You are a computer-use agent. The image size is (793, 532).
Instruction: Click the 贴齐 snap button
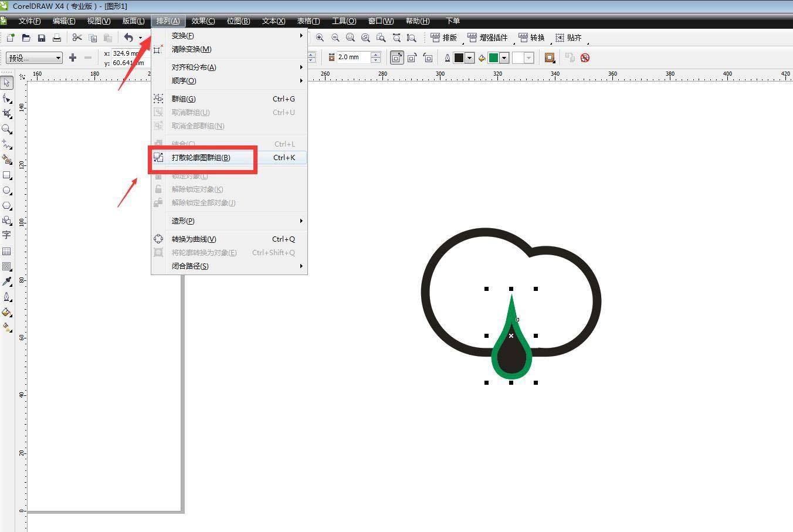point(568,38)
